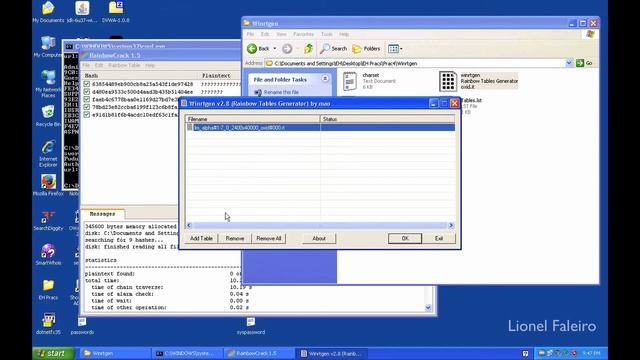This screenshot has width=640, height=360.
Task: Open Favorites menu in Wintgen explorer window
Action: click(x=303, y=34)
